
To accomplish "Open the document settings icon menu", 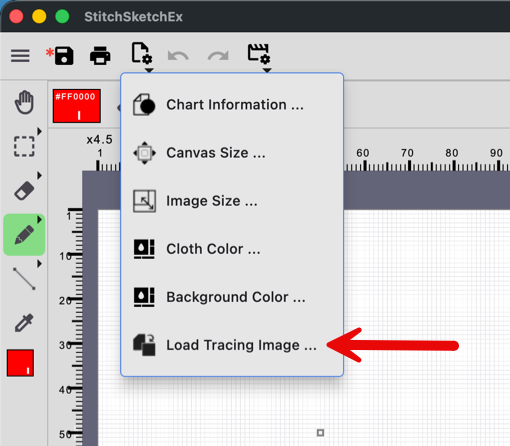I will coord(142,53).
